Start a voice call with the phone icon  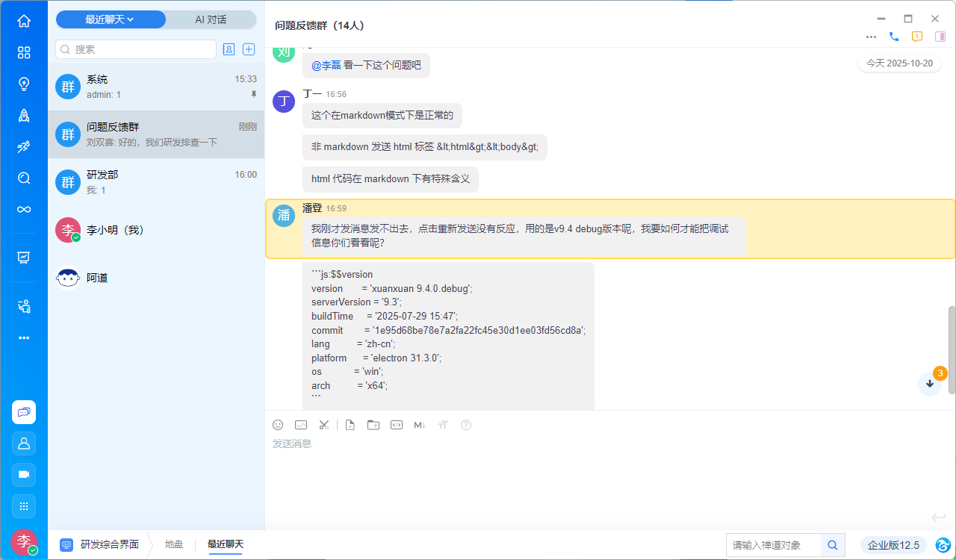894,37
